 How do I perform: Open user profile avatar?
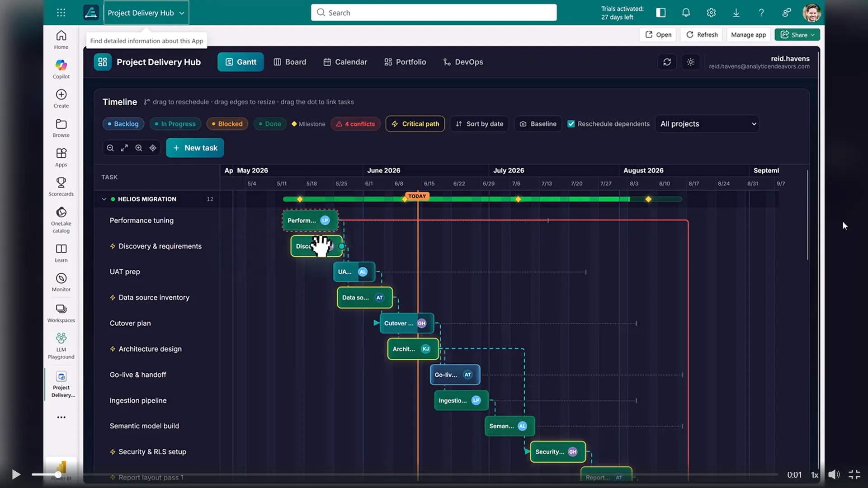(x=811, y=13)
